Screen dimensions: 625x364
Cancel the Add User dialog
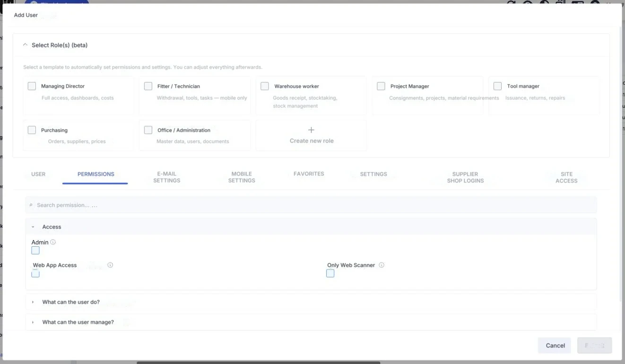click(555, 346)
